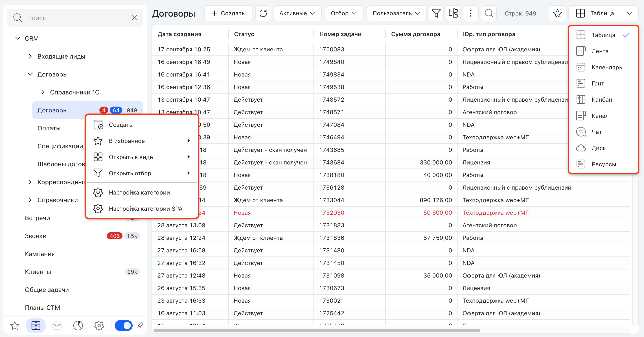The width and height of the screenshot is (644, 337).
Task: Add the view to favorites with the star icon in the toolbar
Action: (x=558, y=13)
